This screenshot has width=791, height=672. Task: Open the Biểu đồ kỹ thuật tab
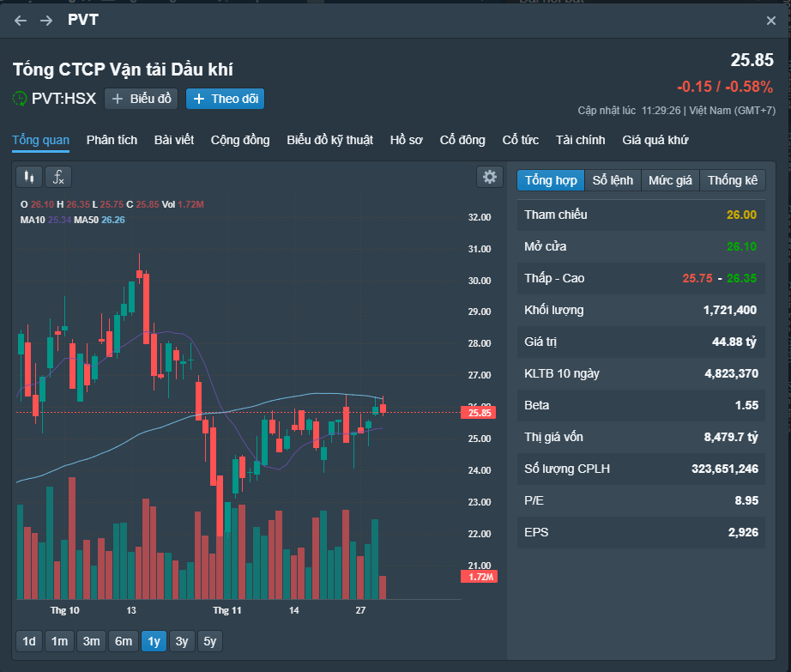click(330, 140)
